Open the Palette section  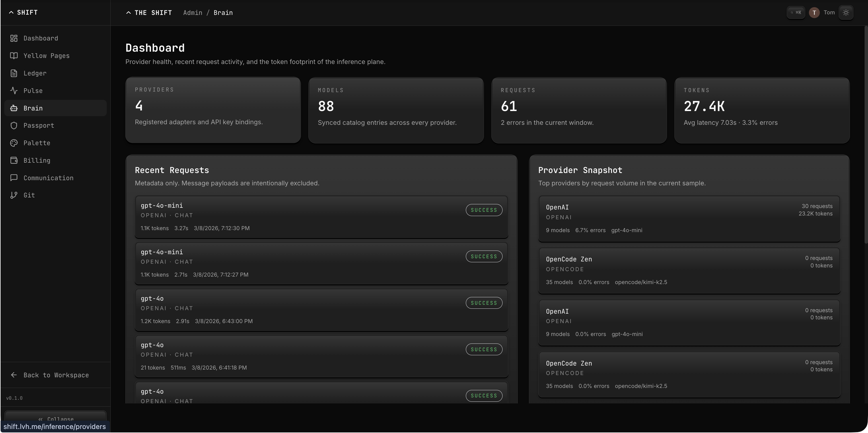(x=37, y=143)
